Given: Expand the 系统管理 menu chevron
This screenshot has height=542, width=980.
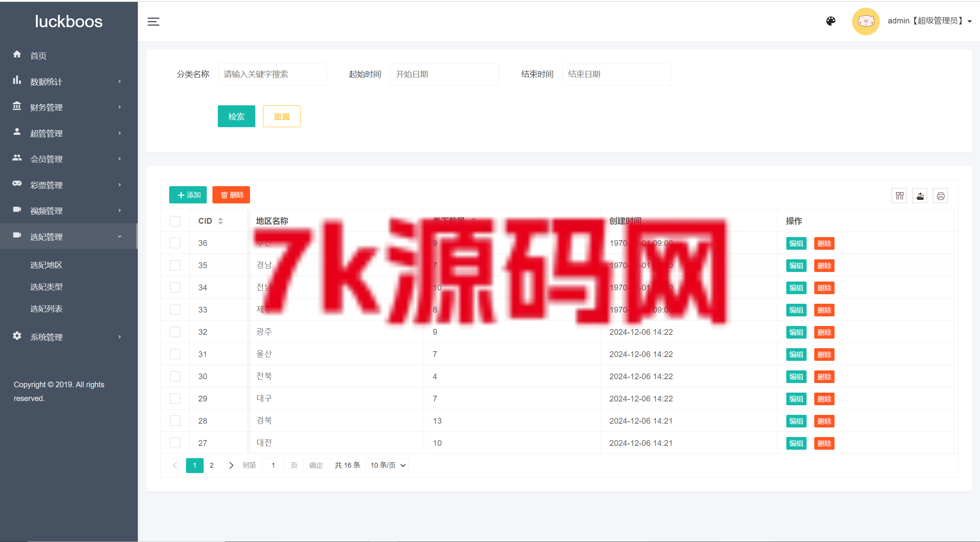Looking at the screenshot, I should tap(120, 337).
